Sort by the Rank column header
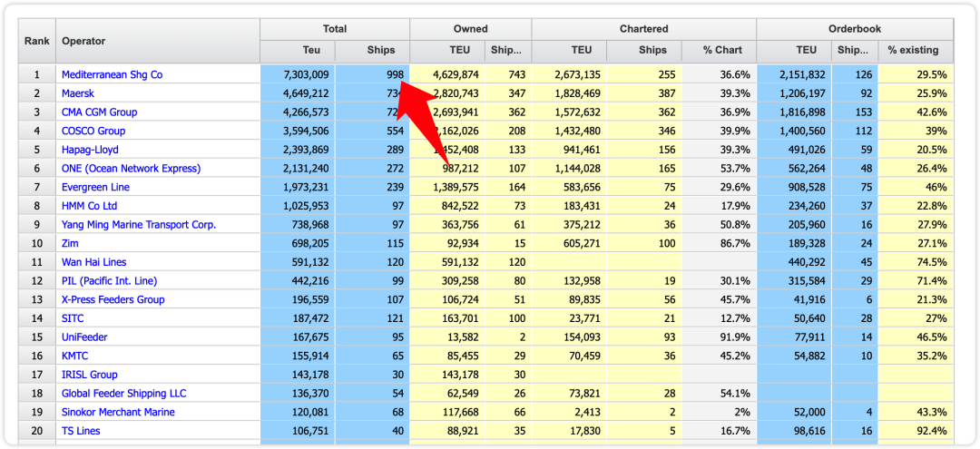Viewport: 980px width, 449px height. [x=36, y=41]
